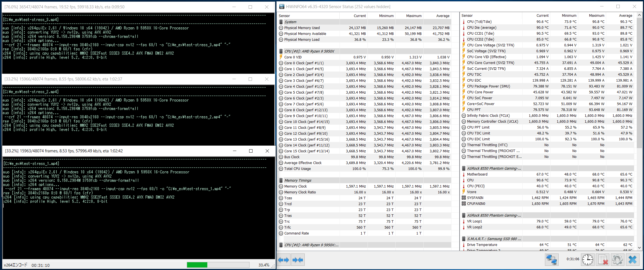Select the Total CPU Usage row

pyautogui.click(x=297, y=169)
